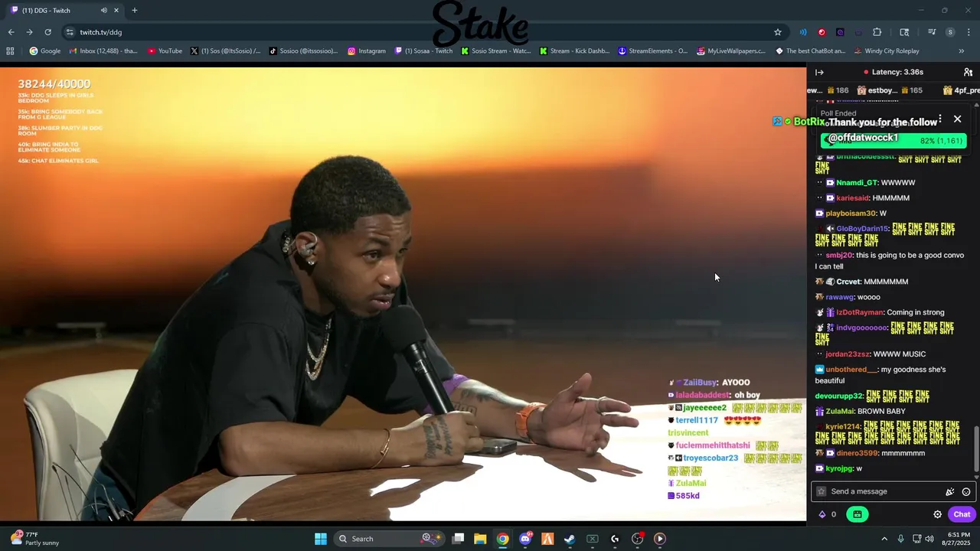Open the weather widget showing 77°F

(35, 539)
